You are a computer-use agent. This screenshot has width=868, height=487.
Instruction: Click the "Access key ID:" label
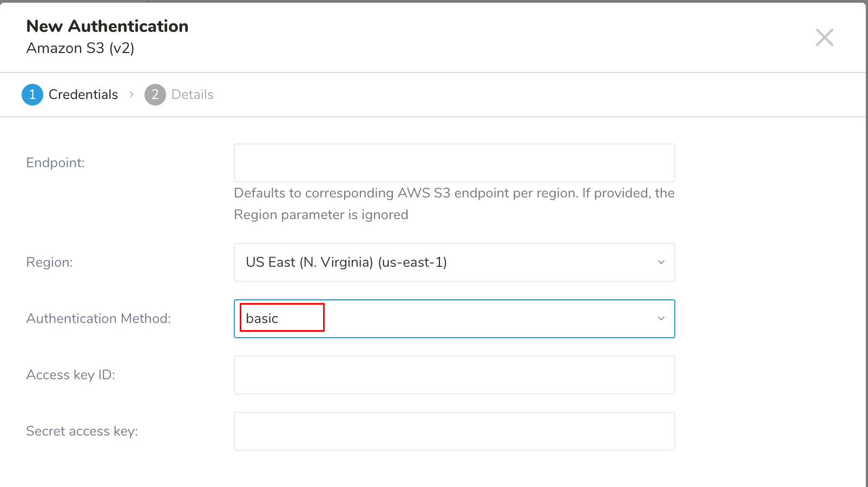click(x=71, y=375)
